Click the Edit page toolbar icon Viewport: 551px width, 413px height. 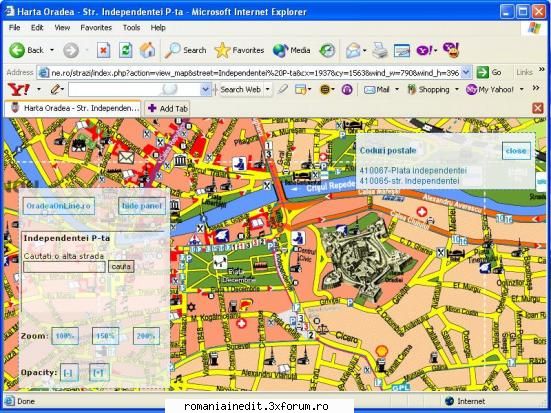point(402,50)
